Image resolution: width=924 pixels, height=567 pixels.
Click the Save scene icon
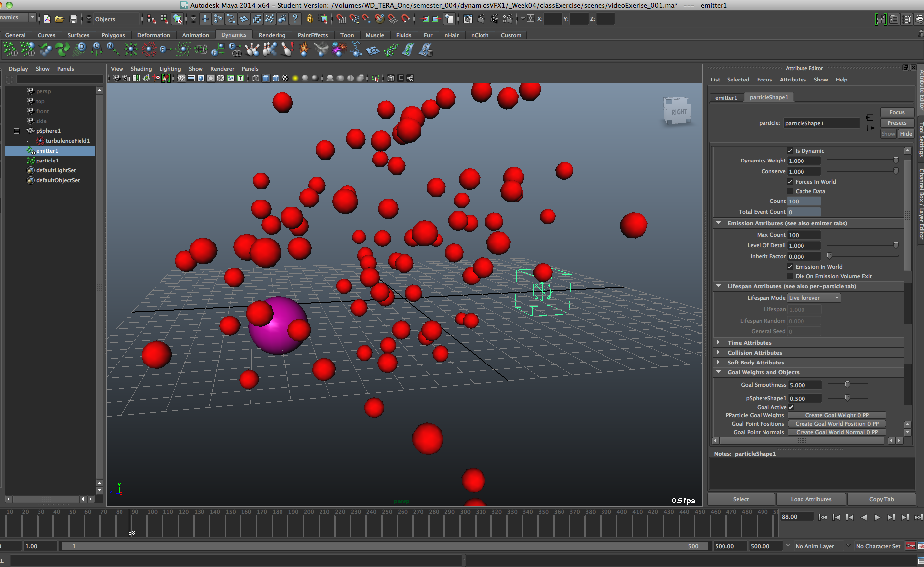tap(73, 19)
